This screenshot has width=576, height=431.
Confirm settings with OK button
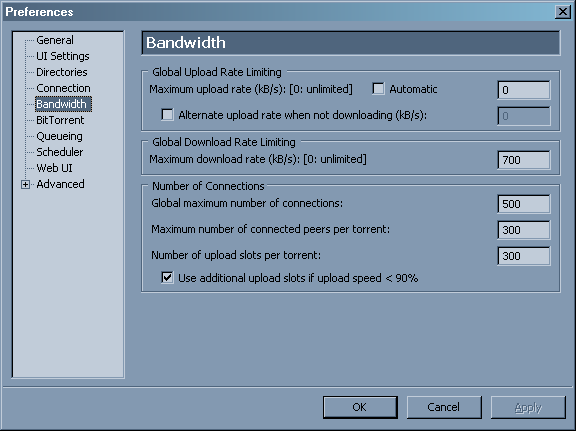[360, 407]
